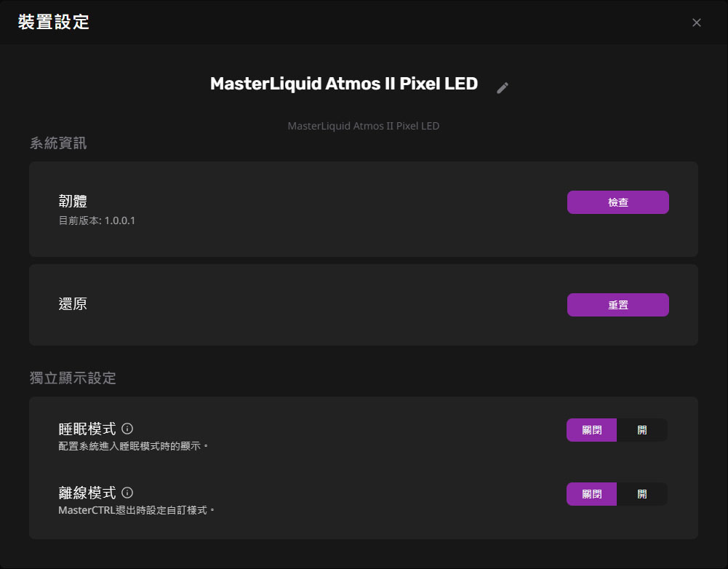Click the 離線模式 label text
728x569 pixels.
tap(87, 493)
